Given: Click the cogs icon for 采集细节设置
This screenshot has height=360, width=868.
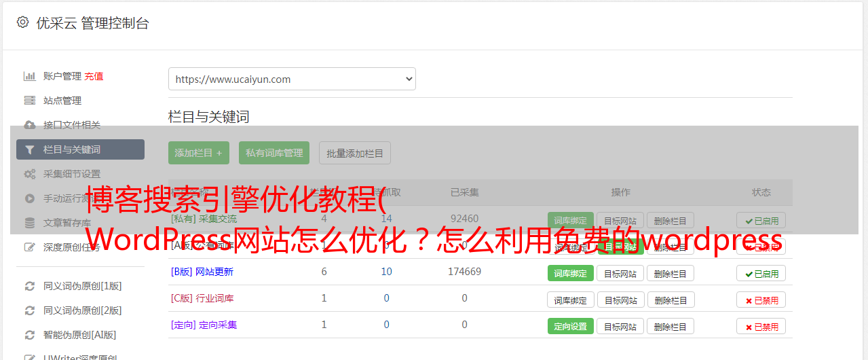Looking at the screenshot, I should (29, 174).
